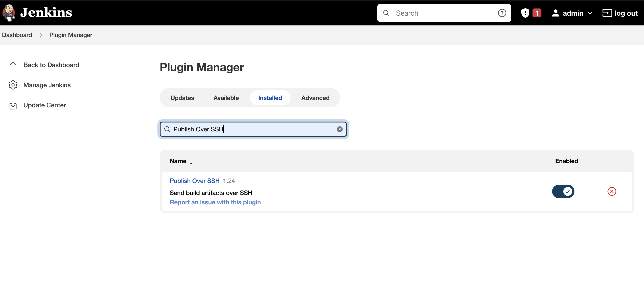Click Report an issue with this plugin
644x286 pixels.
coord(215,202)
